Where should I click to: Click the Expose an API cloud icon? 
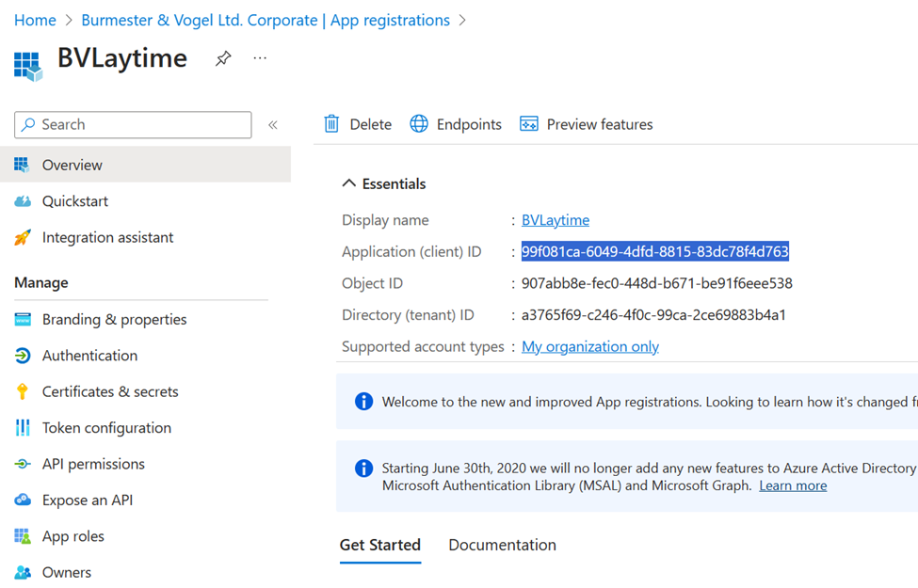[x=23, y=501]
